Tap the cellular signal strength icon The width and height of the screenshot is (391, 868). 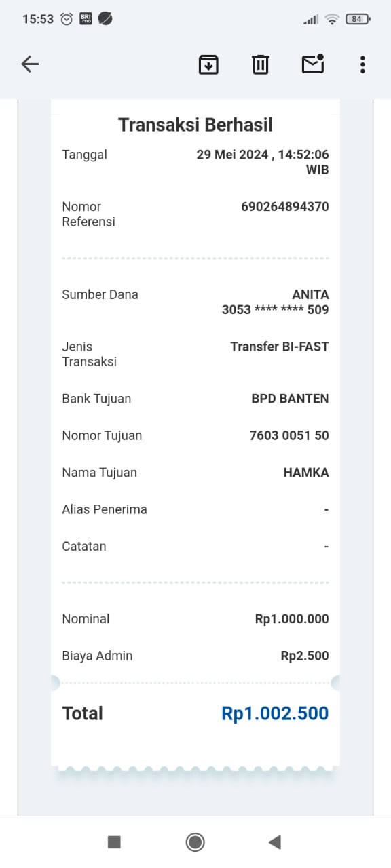[x=310, y=19]
